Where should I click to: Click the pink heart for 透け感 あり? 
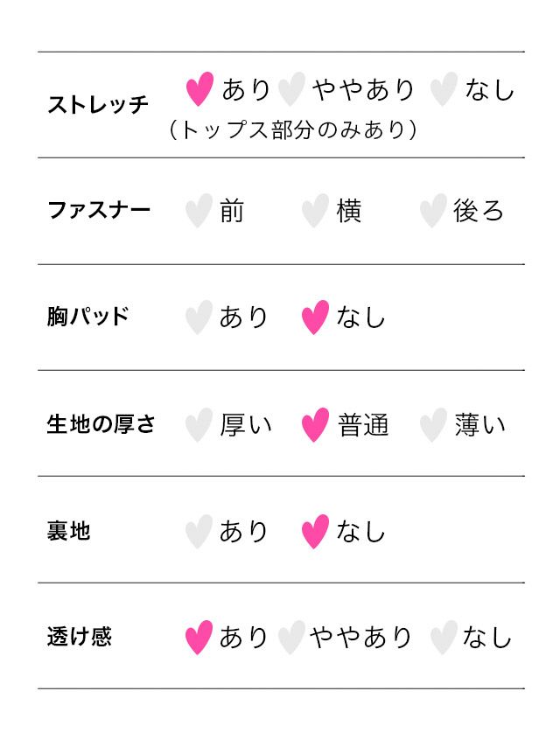tap(199, 637)
